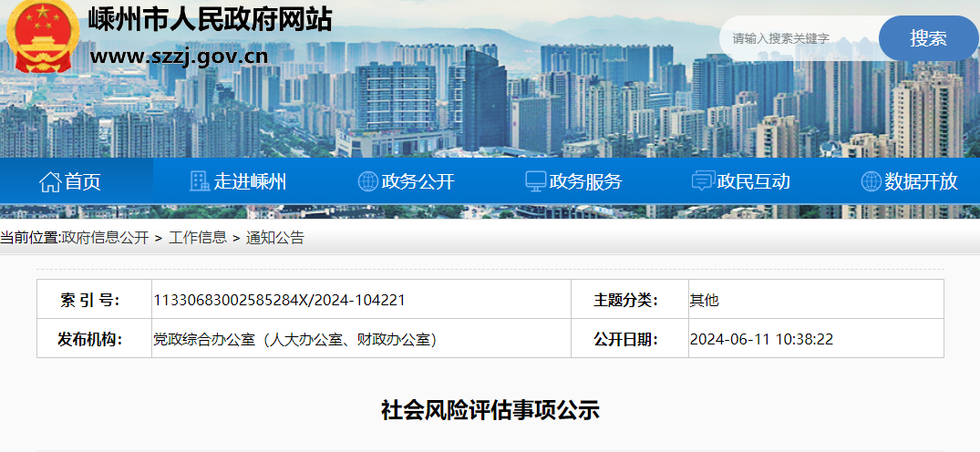Follow the 政府信息公开 breadcrumb link
Viewport: 980px width, 452px height.
(105, 238)
